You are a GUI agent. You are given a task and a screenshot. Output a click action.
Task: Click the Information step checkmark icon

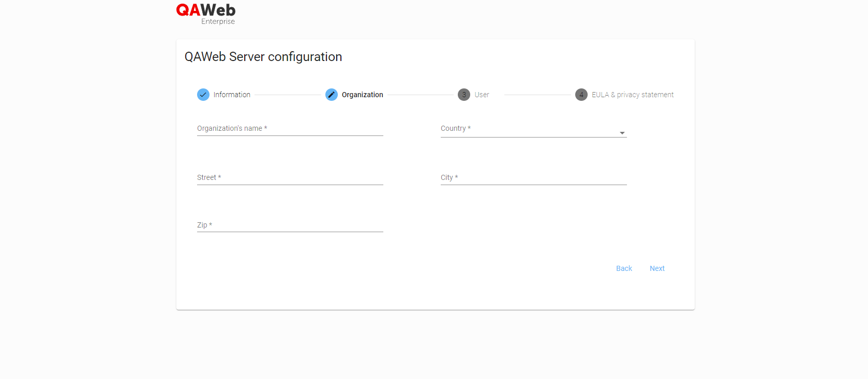click(x=203, y=95)
